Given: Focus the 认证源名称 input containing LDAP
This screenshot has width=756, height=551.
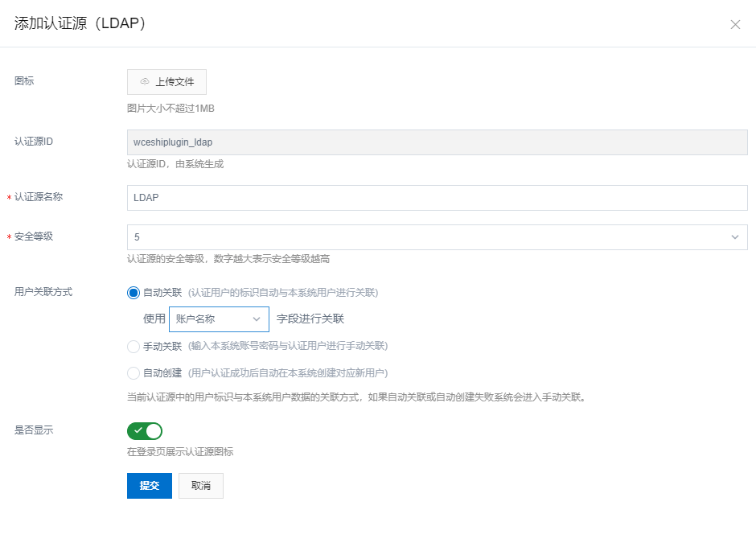Looking at the screenshot, I should pos(437,198).
